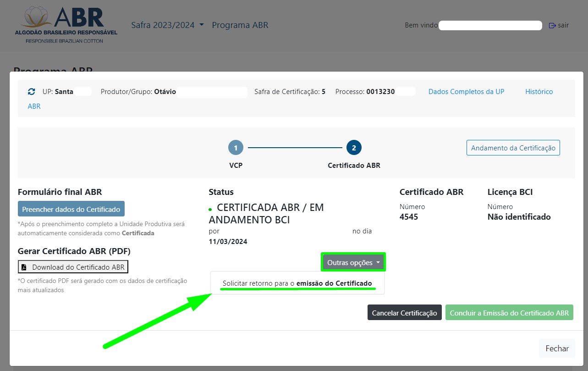Open the Safra 2023/2024 dropdown

pos(167,25)
